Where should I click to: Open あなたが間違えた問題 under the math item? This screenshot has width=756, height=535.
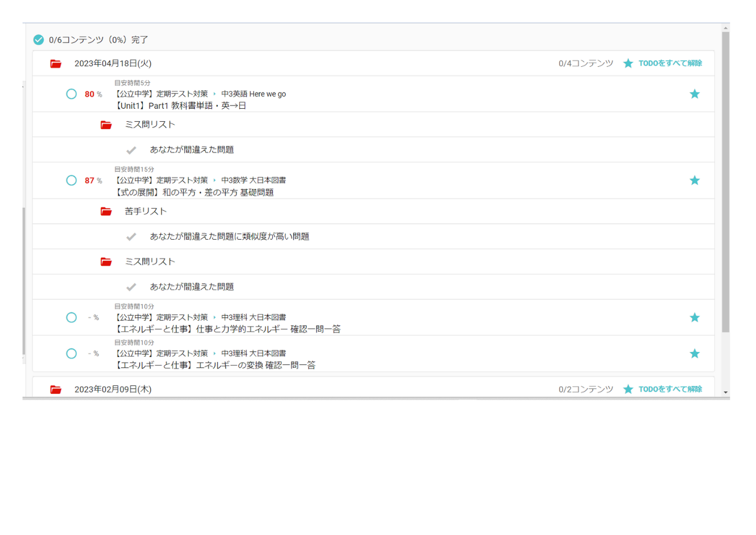point(192,287)
